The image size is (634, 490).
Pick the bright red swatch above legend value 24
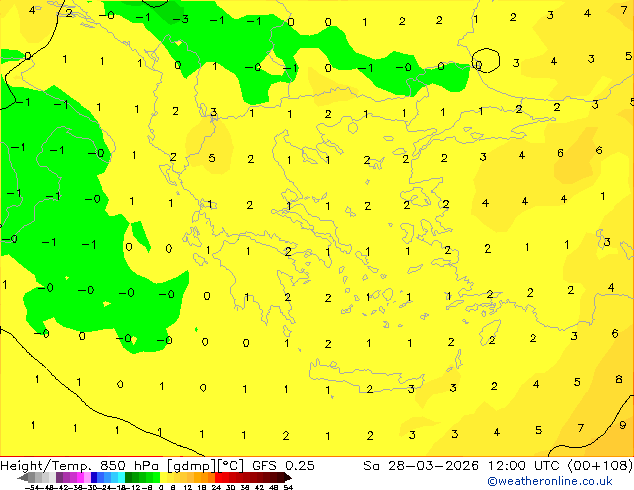(218, 478)
